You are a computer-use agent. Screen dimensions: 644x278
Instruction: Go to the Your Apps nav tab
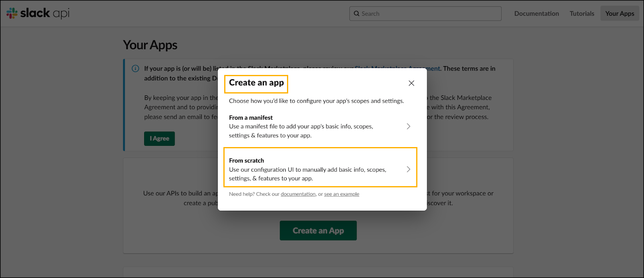(x=620, y=14)
